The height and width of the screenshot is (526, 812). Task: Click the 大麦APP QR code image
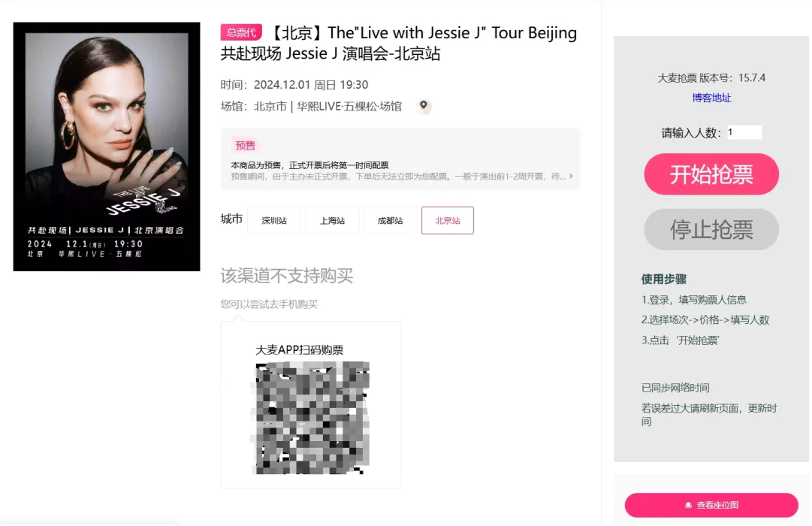click(x=312, y=417)
